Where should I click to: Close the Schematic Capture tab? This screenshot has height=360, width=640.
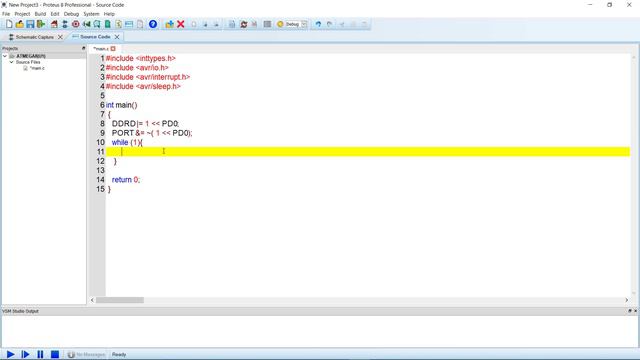(60, 37)
